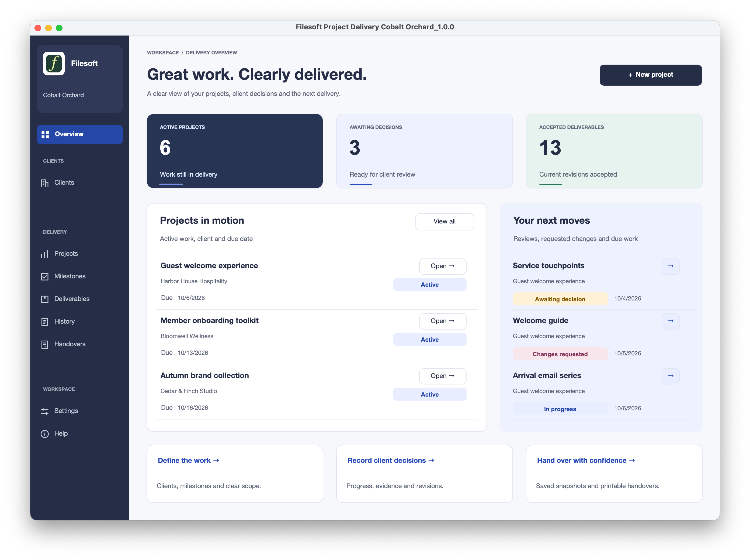Open the Member onboarding toolkit project
The height and width of the screenshot is (560, 750).
tap(442, 321)
